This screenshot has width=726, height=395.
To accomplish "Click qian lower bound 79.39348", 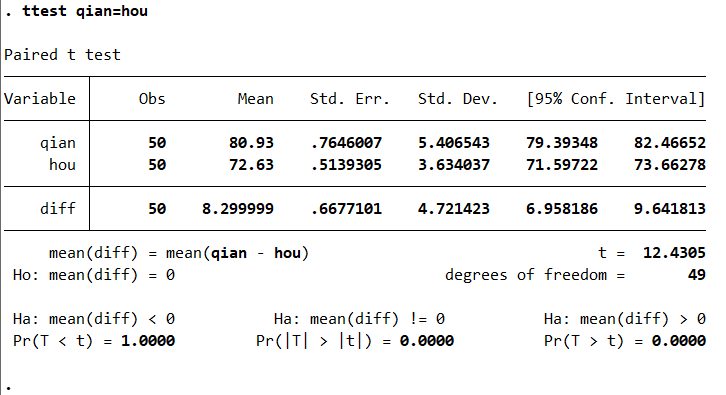I will pyautogui.click(x=562, y=143).
